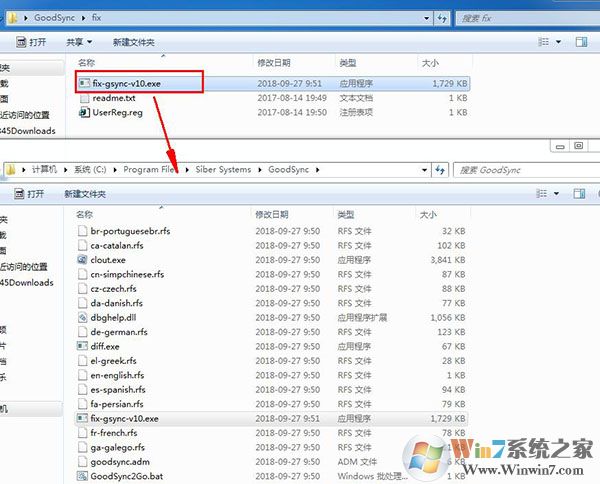This screenshot has height=484, width=600.
Task: Expand arrow after Siber Systems breadcrumb
Action: pos(260,169)
